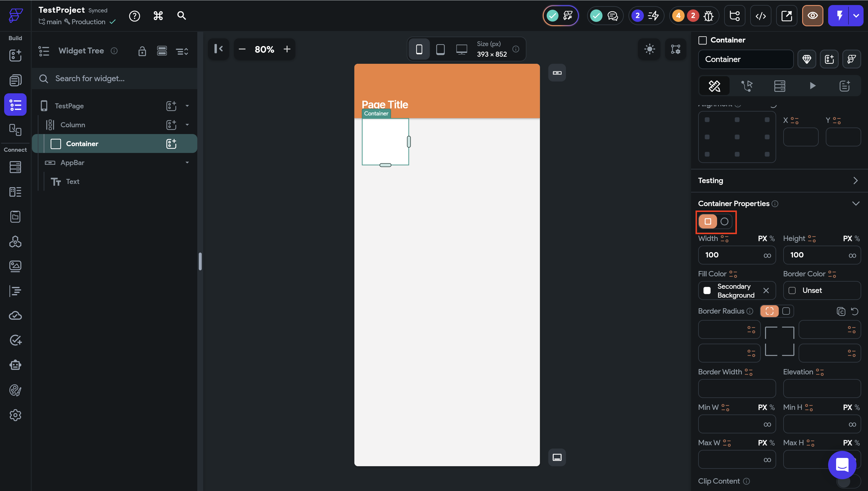Collapse Container Properties section

[855, 203]
